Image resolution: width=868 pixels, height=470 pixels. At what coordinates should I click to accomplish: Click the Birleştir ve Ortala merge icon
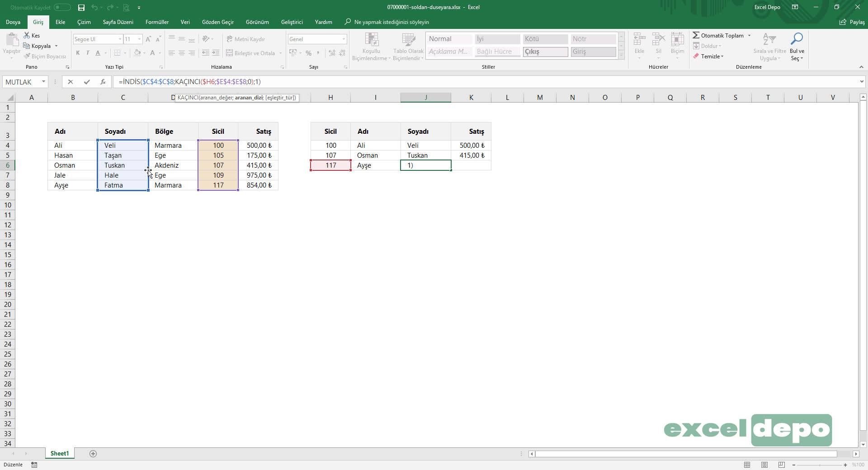click(x=230, y=53)
